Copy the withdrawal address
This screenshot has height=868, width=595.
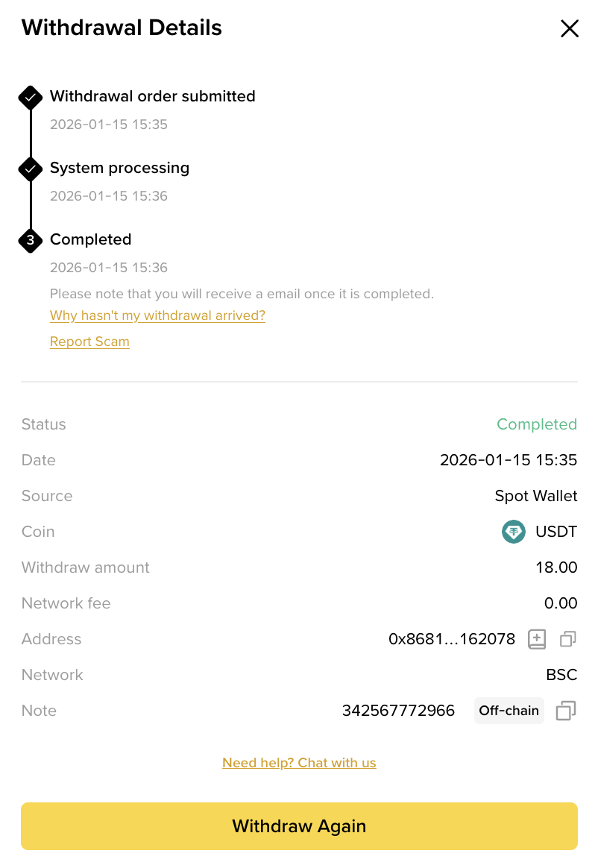click(x=567, y=639)
